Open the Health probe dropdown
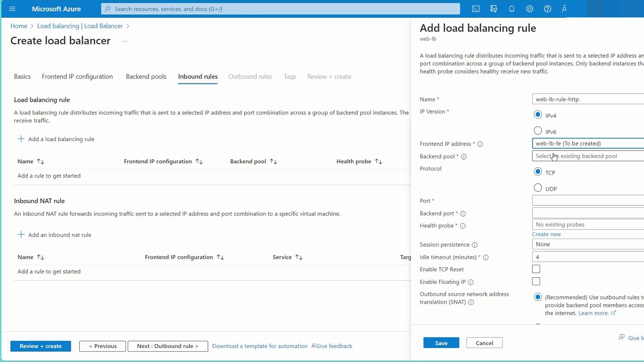This screenshot has width=644, height=362. coord(587,225)
